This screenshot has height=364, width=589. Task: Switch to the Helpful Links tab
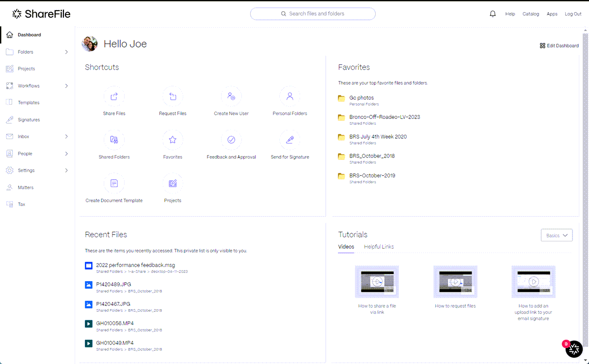tap(379, 247)
